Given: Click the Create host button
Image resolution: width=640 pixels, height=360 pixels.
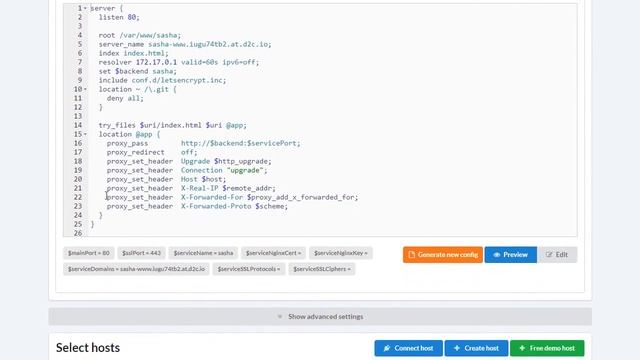Looking at the screenshot, I should (476, 348).
